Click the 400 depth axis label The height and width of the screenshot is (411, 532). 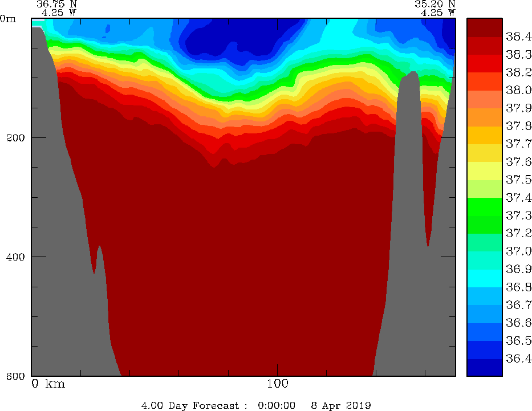point(15,257)
